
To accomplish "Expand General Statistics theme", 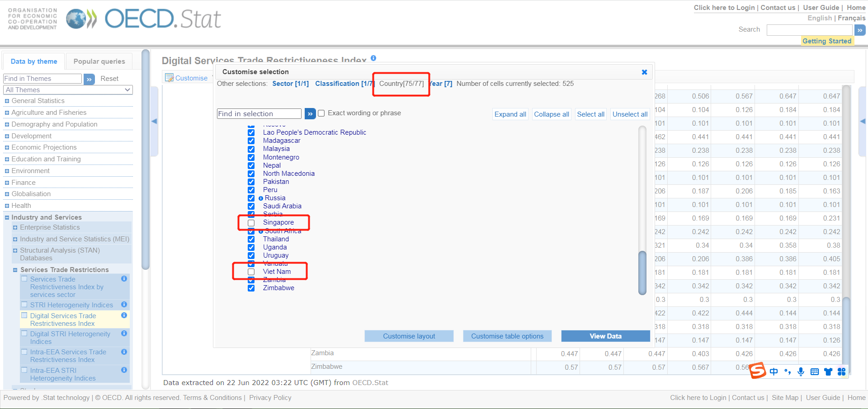I will coord(7,101).
